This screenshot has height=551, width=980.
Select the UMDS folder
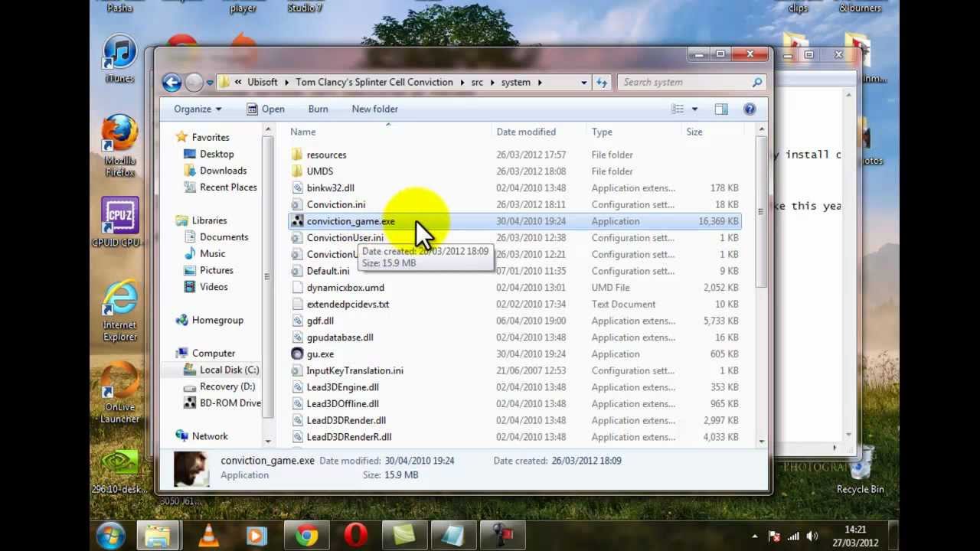(x=319, y=171)
